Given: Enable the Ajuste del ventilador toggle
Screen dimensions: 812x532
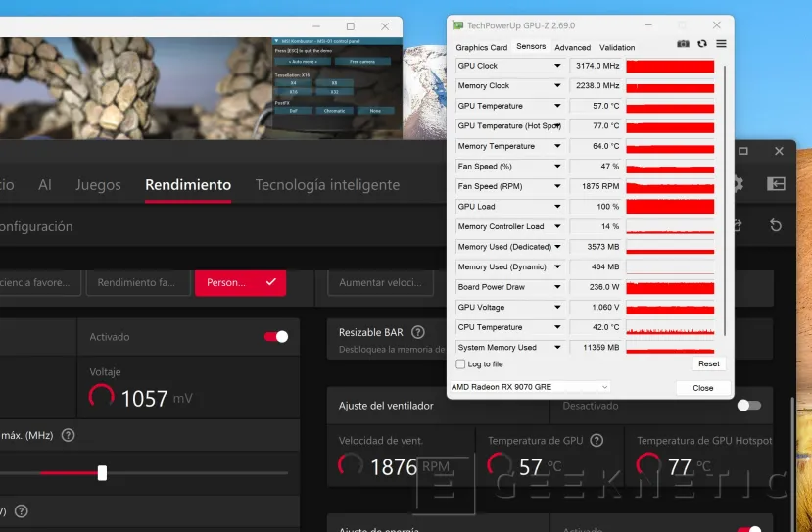Looking at the screenshot, I should pyautogui.click(x=748, y=405).
